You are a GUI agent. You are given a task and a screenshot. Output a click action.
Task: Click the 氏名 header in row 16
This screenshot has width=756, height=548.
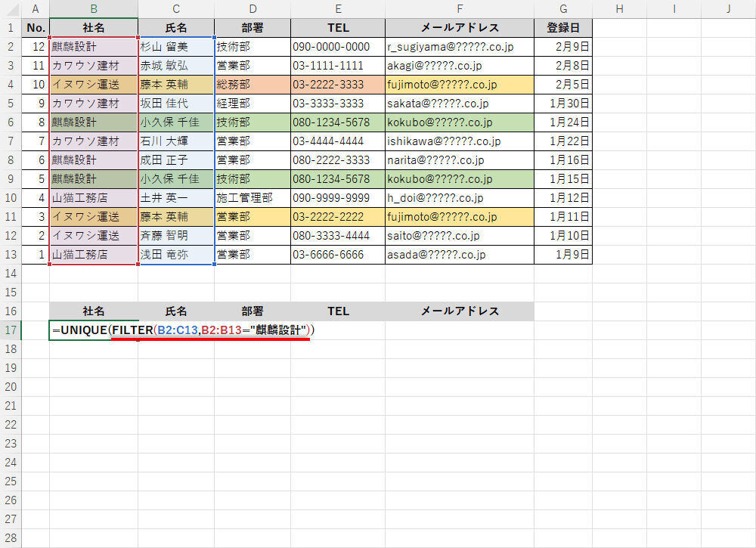point(176,311)
